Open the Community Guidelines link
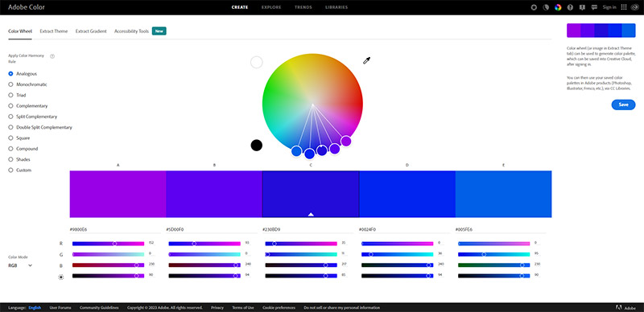 [x=99, y=307]
